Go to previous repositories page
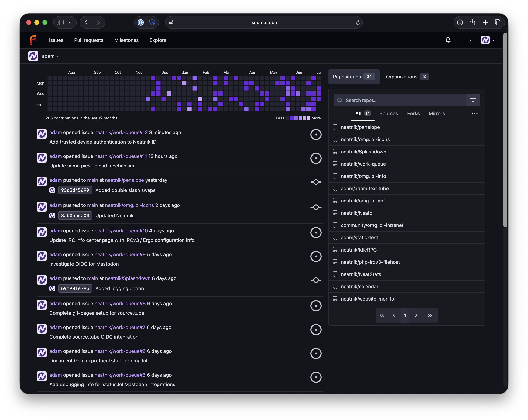 394,315
